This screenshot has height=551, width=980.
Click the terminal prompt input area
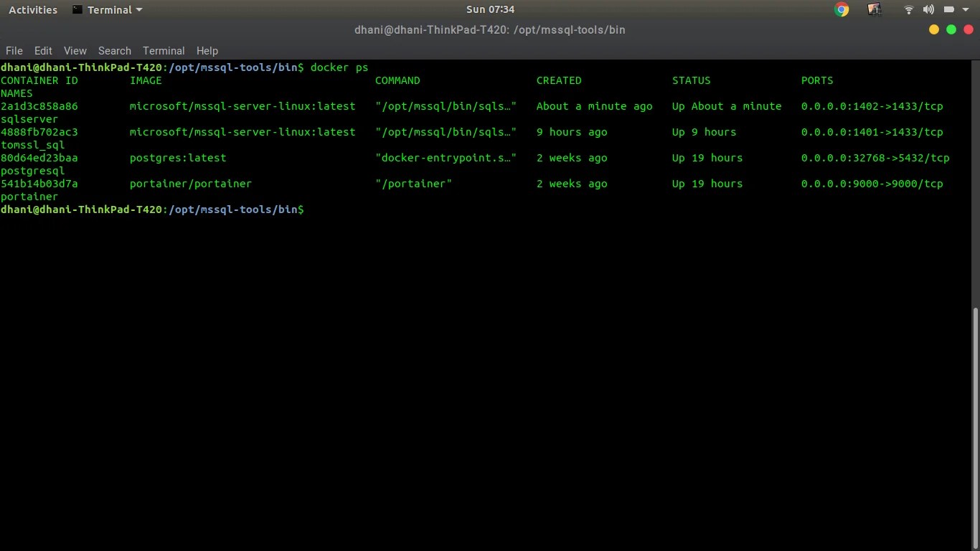pos(316,209)
